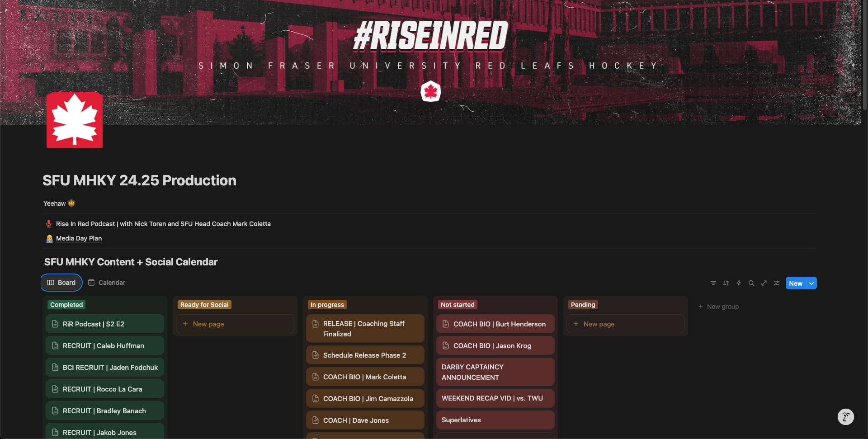Switch to the Board view tab

coord(61,283)
